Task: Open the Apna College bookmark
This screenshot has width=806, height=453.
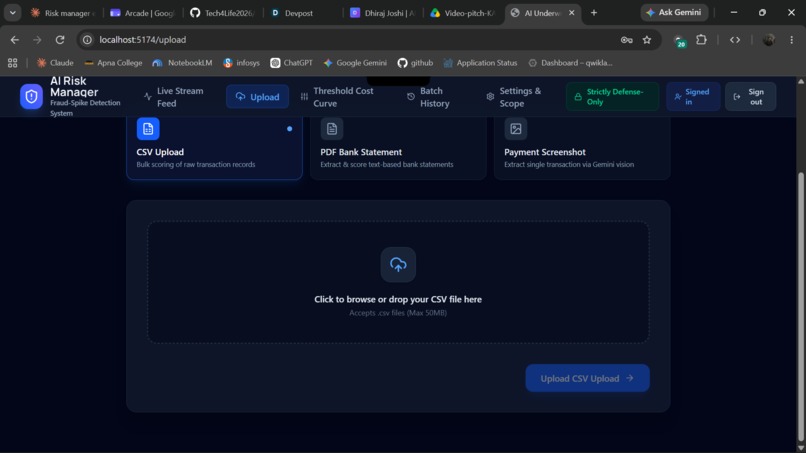Action: (x=113, y=63)
